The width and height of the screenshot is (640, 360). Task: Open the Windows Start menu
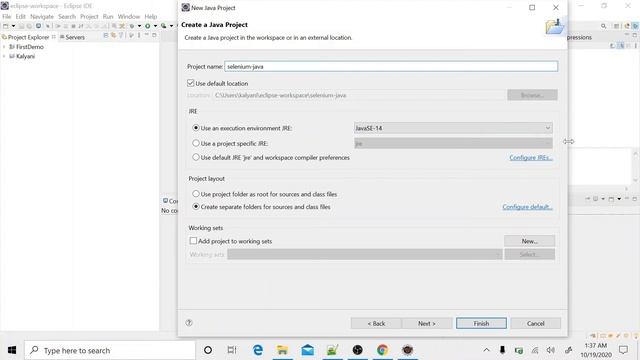coord(12,350)
